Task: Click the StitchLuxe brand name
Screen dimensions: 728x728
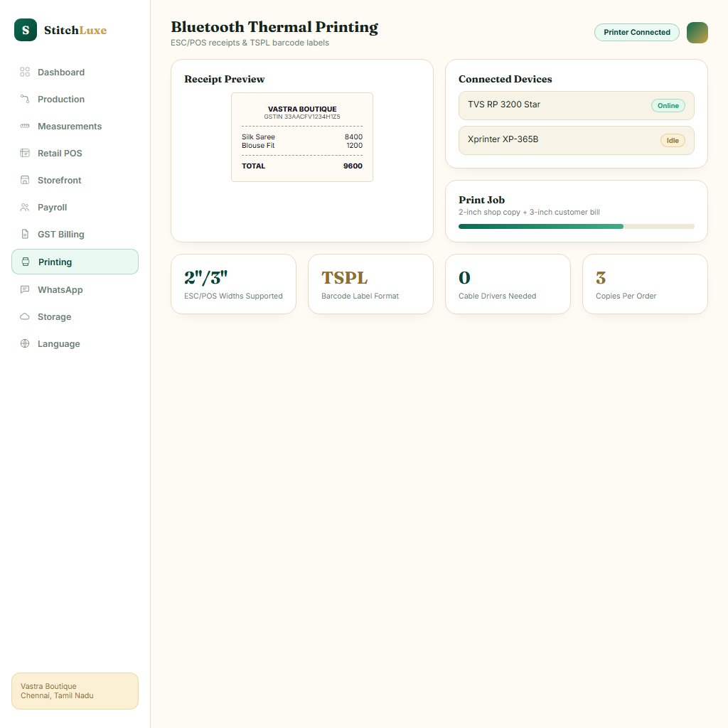Action: [x=75, y=30]
